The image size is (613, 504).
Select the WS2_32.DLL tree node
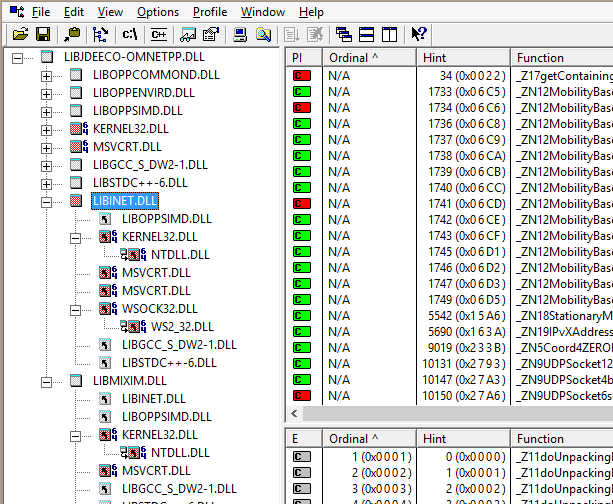[182, 327]
